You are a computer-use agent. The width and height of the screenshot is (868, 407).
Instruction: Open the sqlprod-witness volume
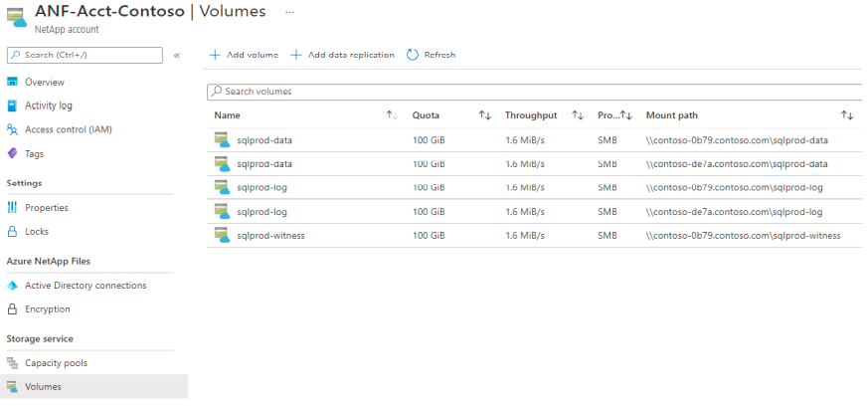pos(270,236)
